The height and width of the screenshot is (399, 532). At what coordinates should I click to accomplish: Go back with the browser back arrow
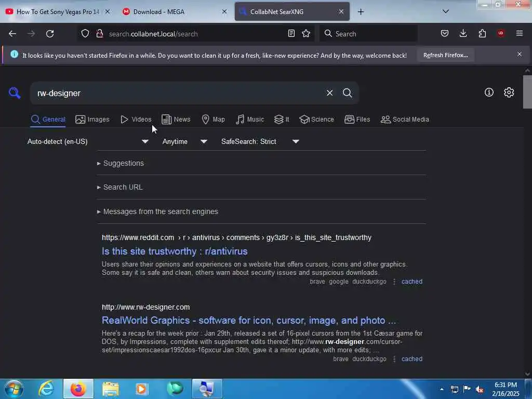[x=12, y=34]
